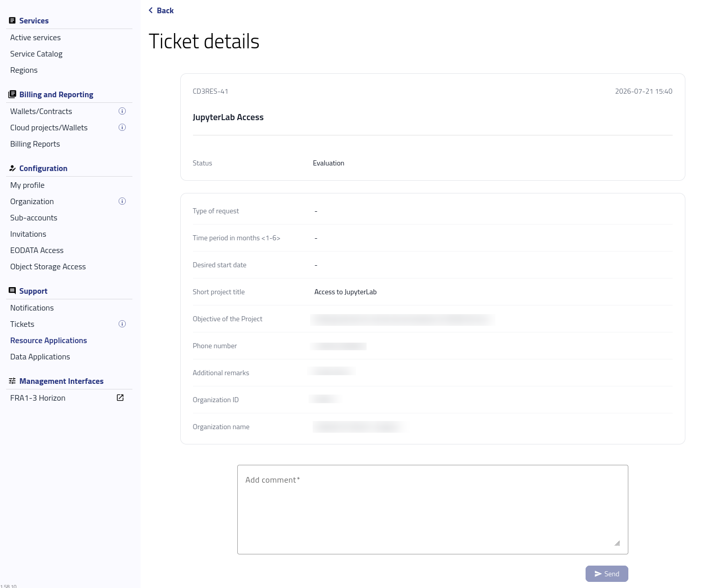This screenshot has height=588, width=720.
Task: Click the Services section icon
Action: (x=12, y=21)
